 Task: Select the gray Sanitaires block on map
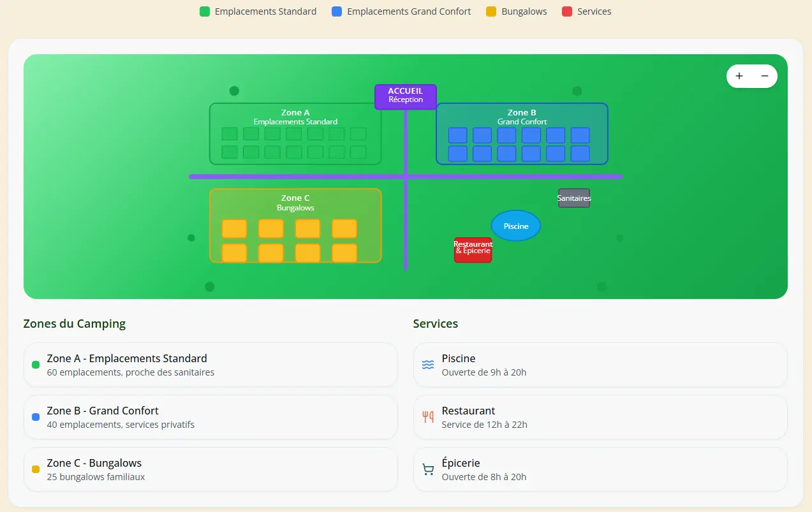click(x=573, y=198)
